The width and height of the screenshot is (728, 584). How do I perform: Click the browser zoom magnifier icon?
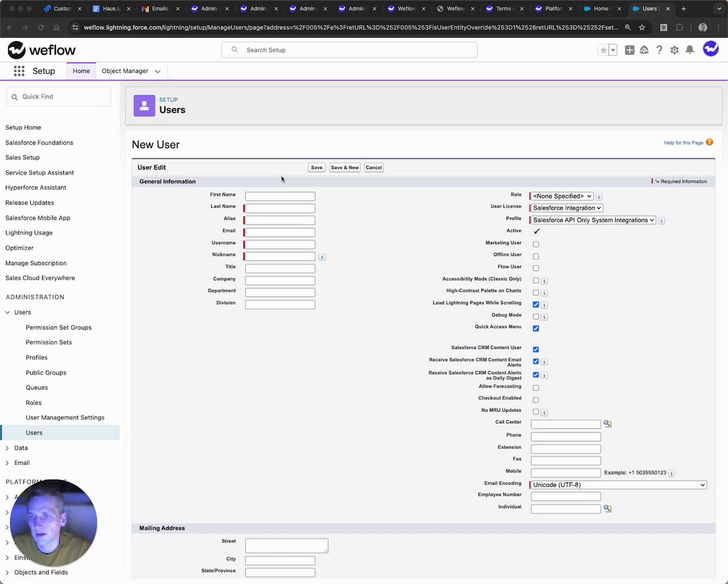pyautogui.click(x=627, y=27)
